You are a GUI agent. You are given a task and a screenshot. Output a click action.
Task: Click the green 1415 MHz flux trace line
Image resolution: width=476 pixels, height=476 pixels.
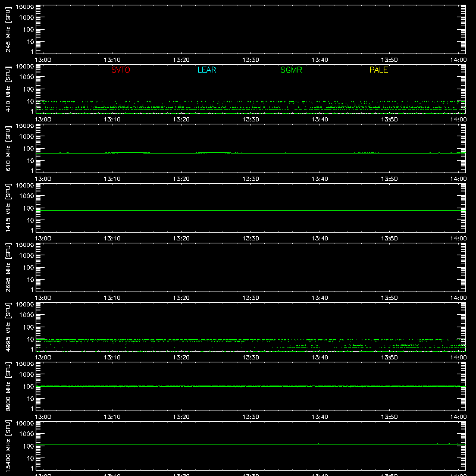(250, 210)
